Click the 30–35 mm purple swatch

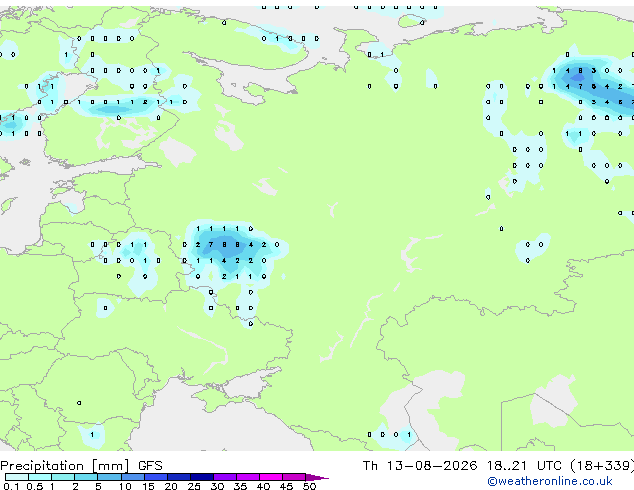(x=224, y=477)
